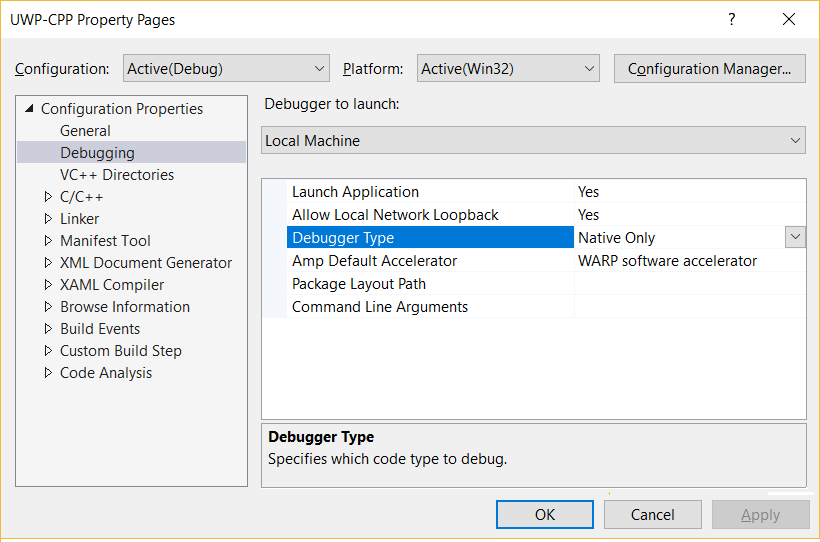Open the Platform dropdown showing Active(Win32)
This screenshot has width=820, height=542.
click(508, 69)
